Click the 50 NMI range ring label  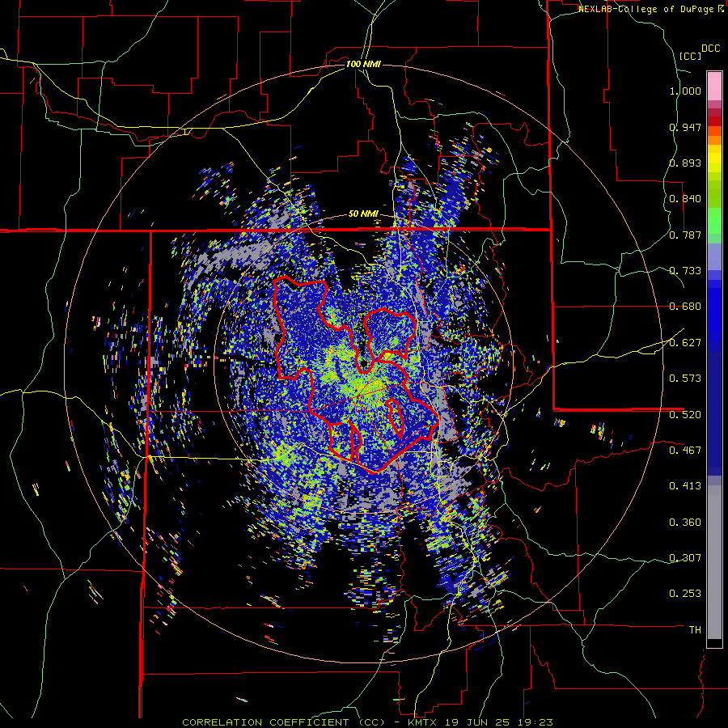tap(363, 214)
